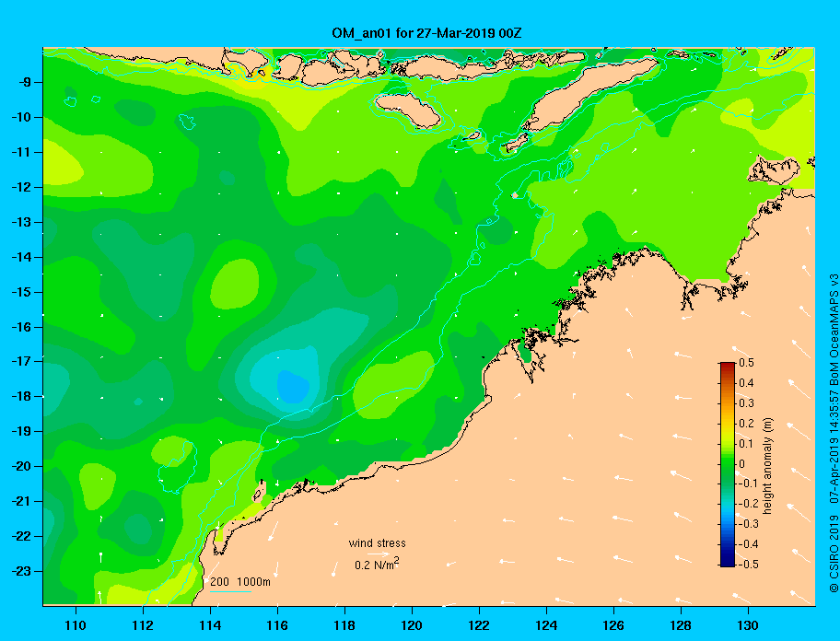Click the "-15" latitude axis label
The width and height of the screenshot is (840, 641).
point(20,292)
